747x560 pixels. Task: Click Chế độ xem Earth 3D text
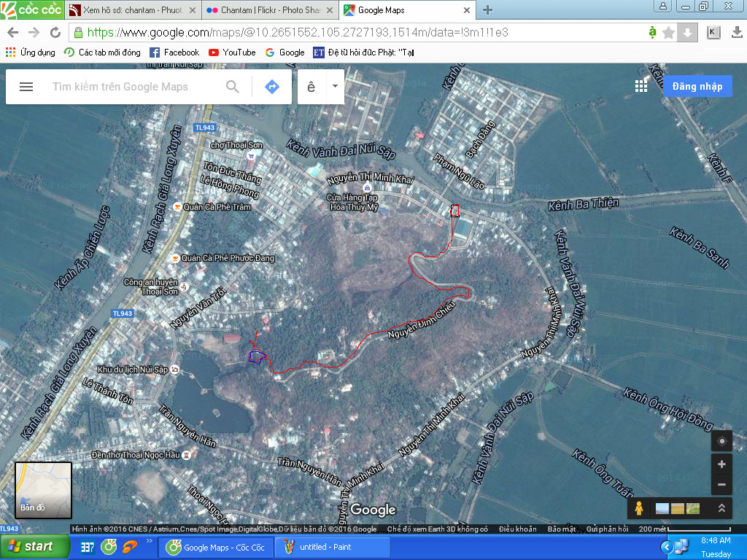point(438,529)
